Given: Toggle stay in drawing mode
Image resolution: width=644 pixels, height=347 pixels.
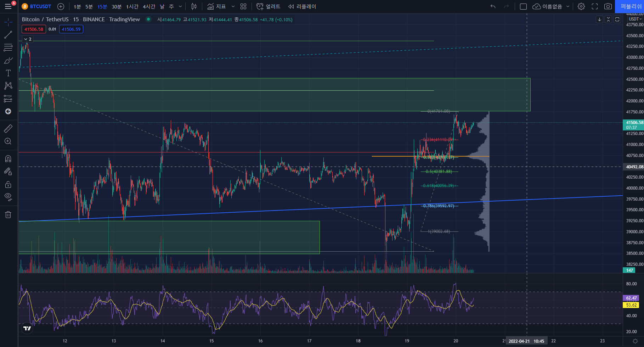Looking at the screenshot, I should (x=8, y=172).
